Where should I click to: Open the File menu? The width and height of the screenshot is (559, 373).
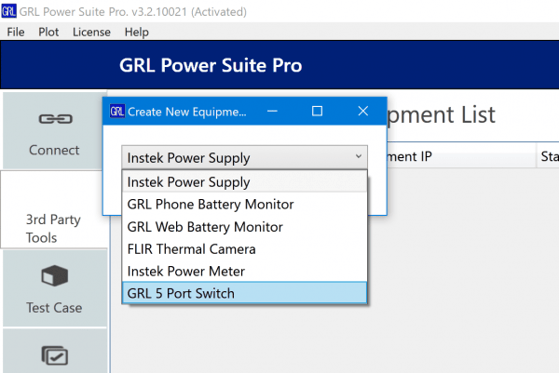[16, 32]
